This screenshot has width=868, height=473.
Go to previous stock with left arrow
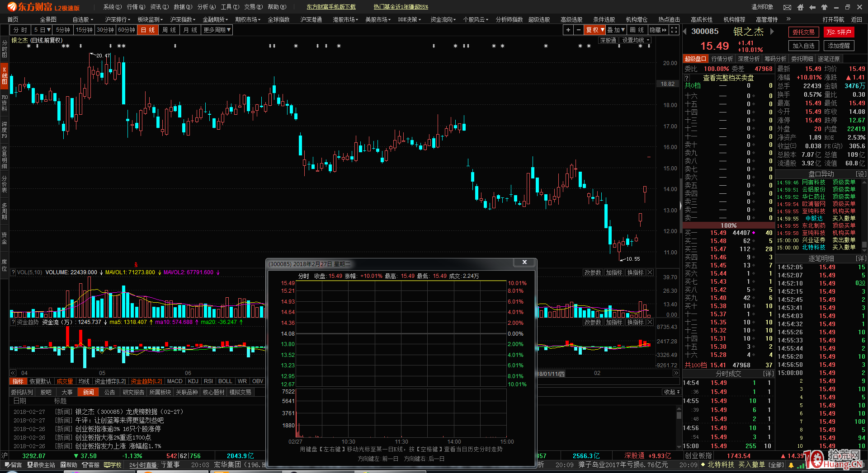coord(685,31)
